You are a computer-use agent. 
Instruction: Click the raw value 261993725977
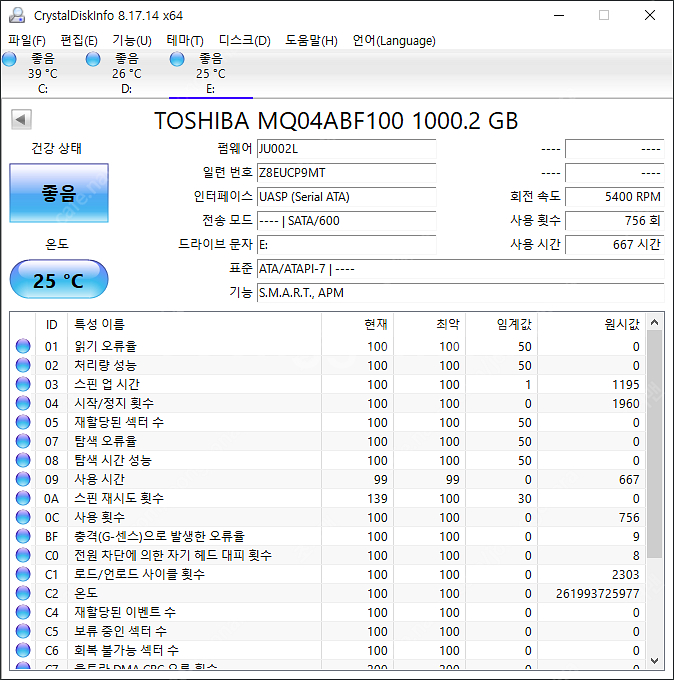598,593
